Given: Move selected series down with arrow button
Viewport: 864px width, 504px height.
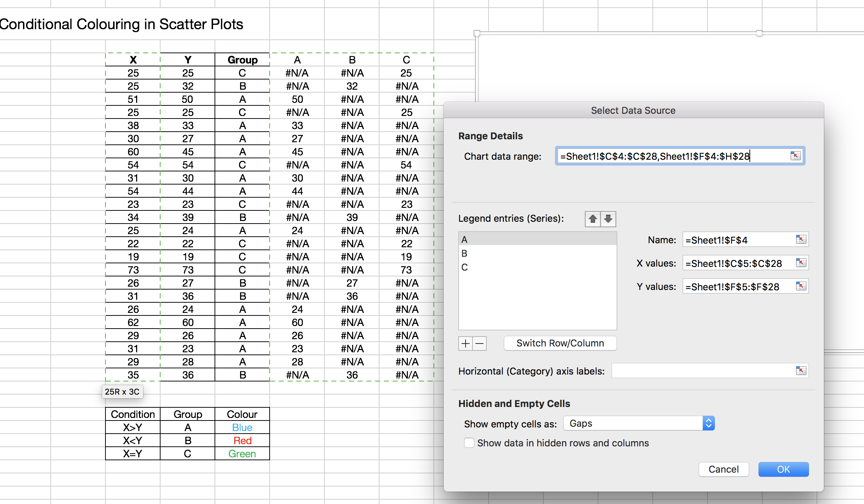Looking at the screenshot, I should (608, 219).
